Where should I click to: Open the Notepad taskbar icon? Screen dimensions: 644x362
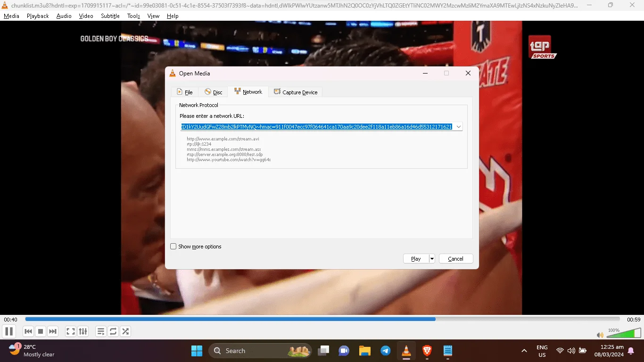pyautogui.click(x=448, y=351)
